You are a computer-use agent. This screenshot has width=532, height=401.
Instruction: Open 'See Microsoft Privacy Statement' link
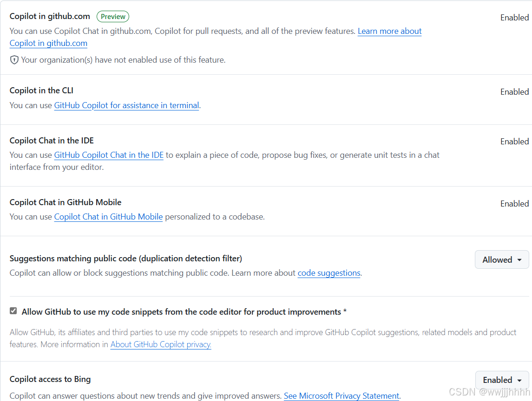342,396
